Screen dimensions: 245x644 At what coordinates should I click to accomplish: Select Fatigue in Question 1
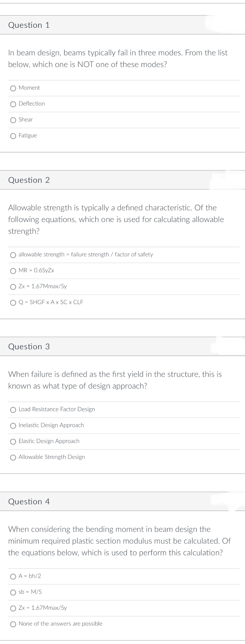pos(13,136)
